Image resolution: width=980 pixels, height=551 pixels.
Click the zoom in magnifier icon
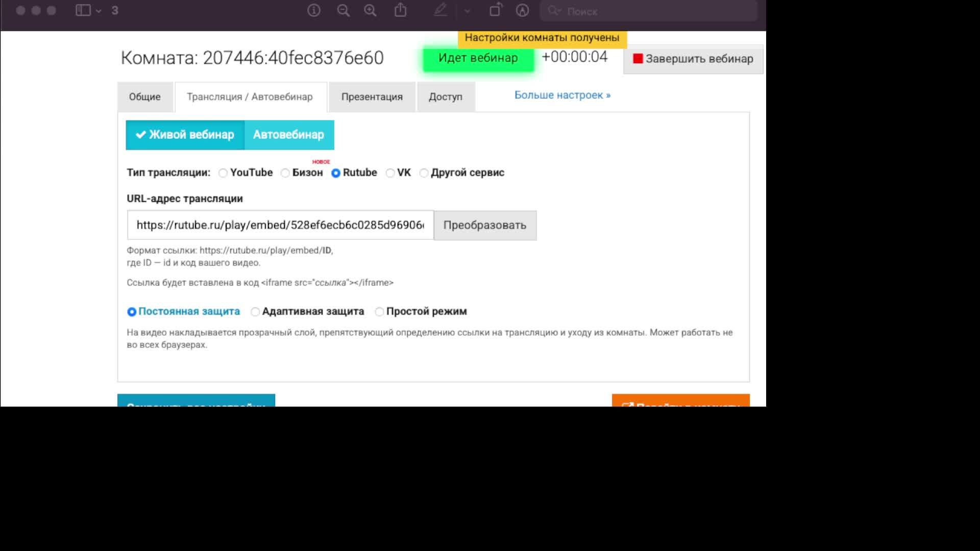pos(370,10)
